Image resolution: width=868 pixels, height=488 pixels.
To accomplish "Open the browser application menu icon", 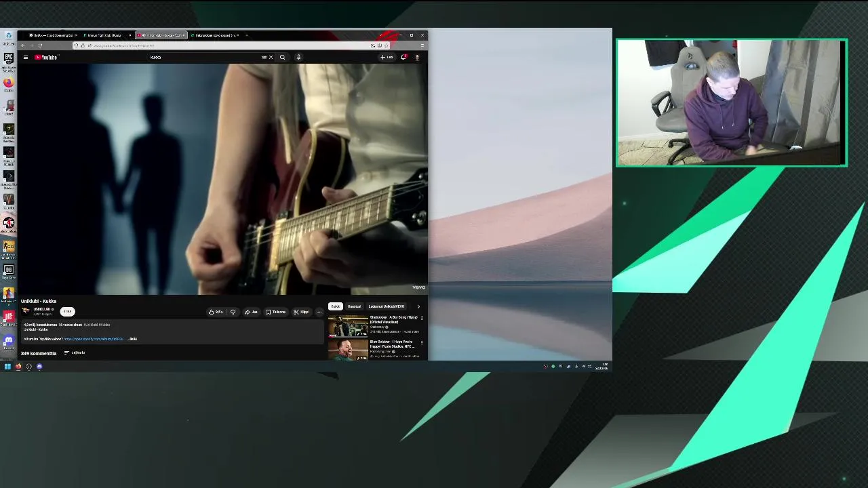I will [422, 45].
